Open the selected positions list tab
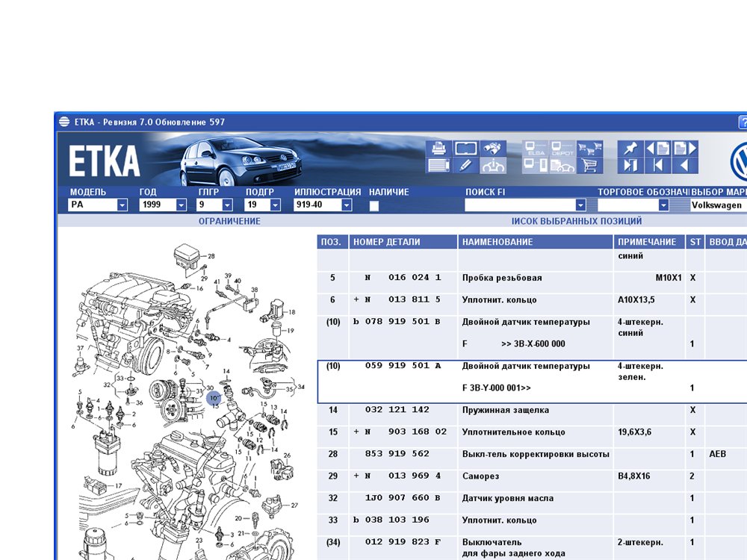The width and height of the screenshot is (747, 560). pyautogui.click(x=577, y=221)
